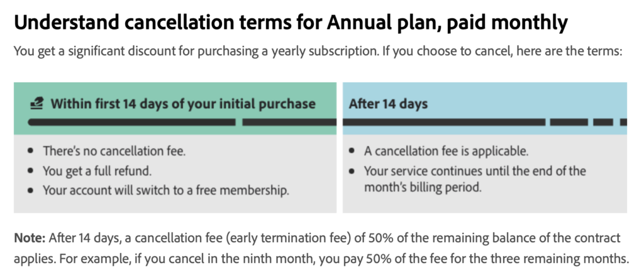Click the long black timeline bar in the blue panel
The image size is (644, 280).
[442, 122]
